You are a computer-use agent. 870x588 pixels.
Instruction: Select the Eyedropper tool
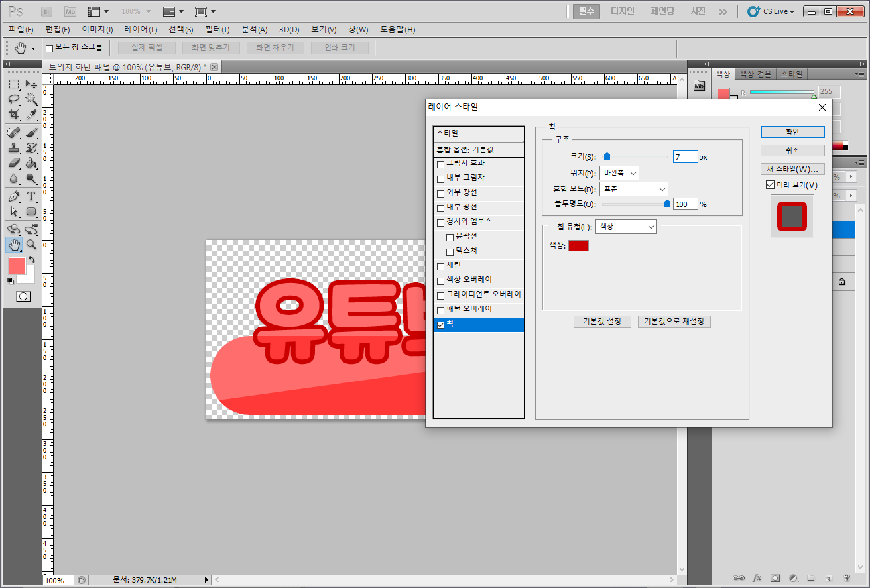tap(31, 115)
